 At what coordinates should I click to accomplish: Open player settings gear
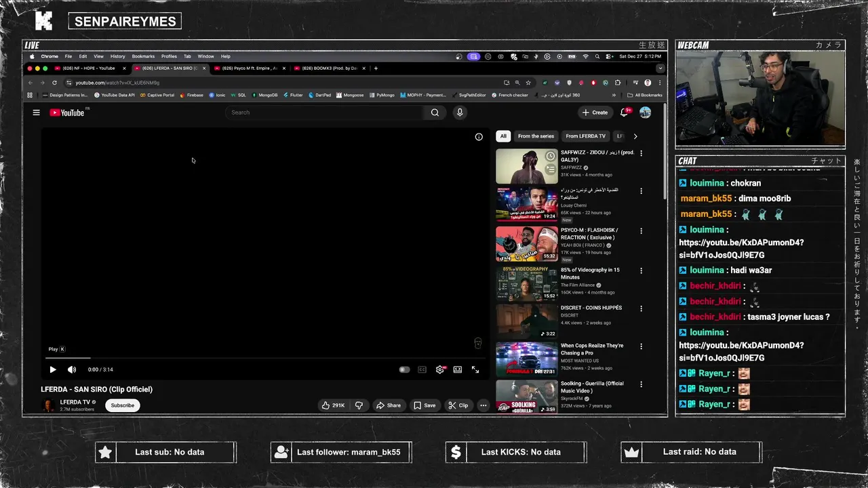[440, 369]
